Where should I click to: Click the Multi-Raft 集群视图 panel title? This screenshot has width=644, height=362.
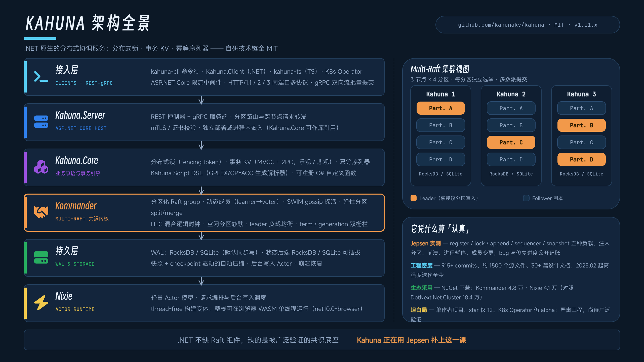click(440, 69)
